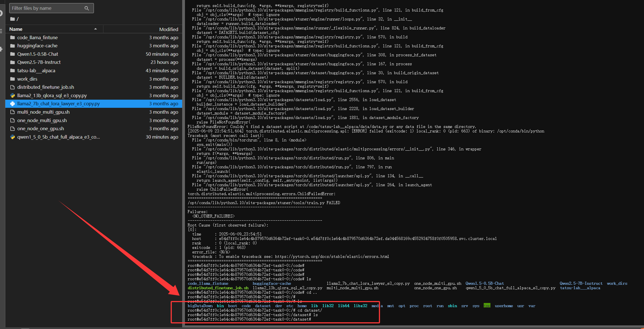Open the extension manager puzzle icon in sidebar
This screenshot has height=329, width=644.
point(1,49)
